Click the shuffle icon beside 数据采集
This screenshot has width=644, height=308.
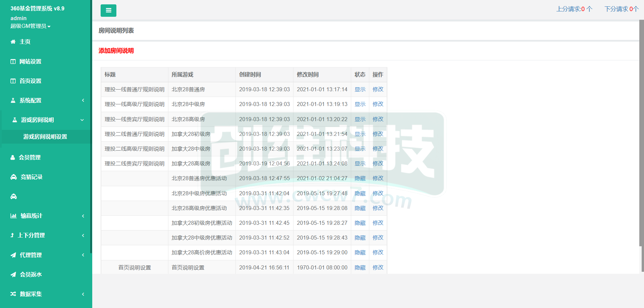(x=13, y=294)
